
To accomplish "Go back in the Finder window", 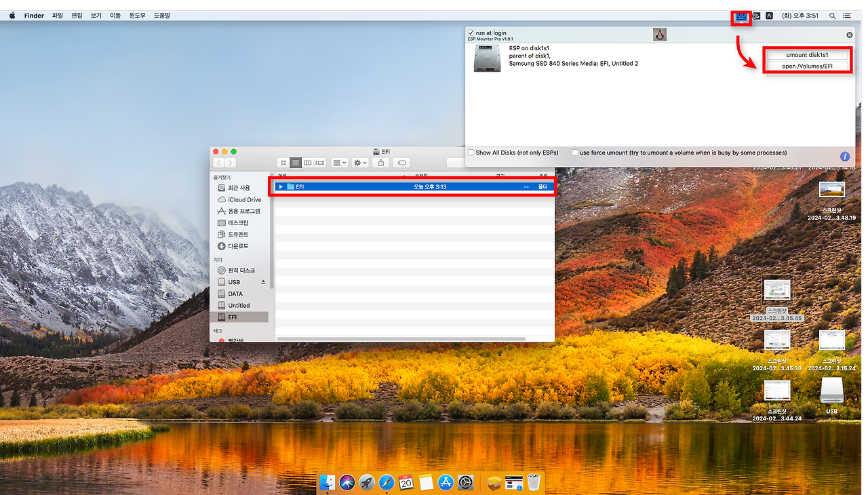I will [x=219, y=163].
